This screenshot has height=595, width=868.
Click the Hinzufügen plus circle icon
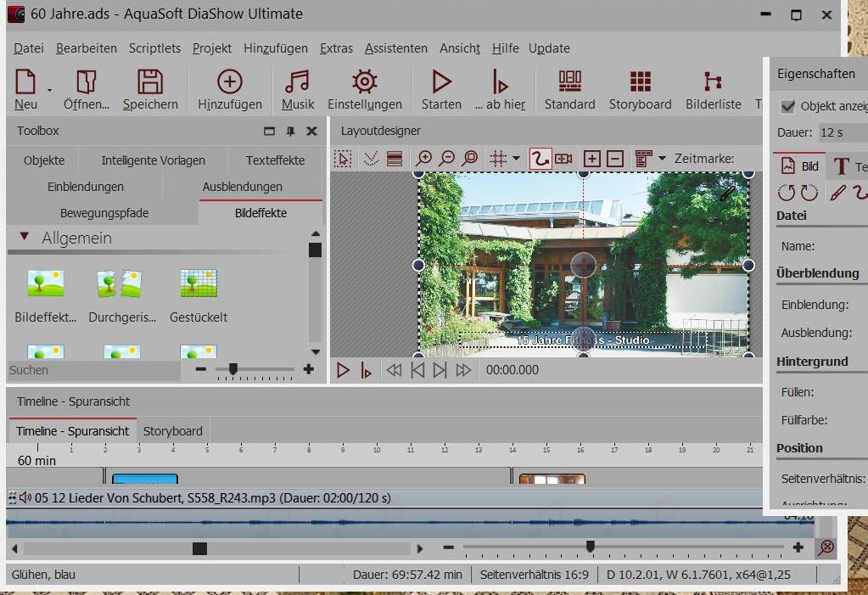[229, 82]
